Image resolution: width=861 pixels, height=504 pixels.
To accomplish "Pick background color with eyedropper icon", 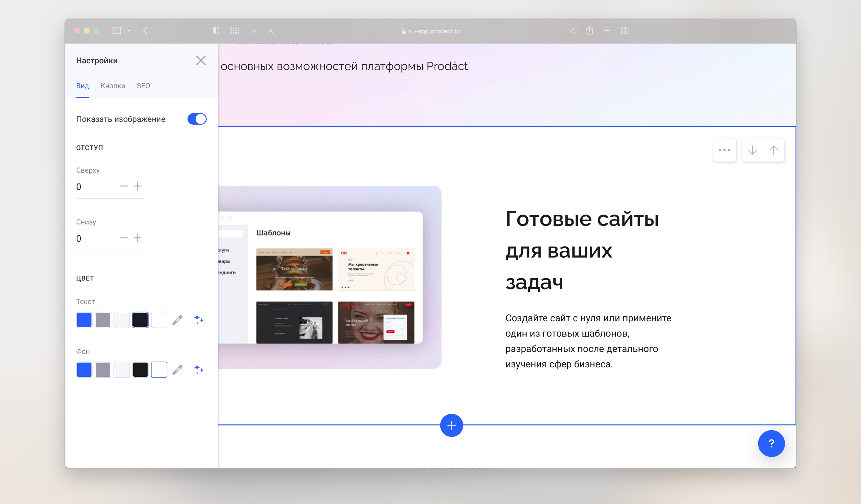I will tap(177, 370).
